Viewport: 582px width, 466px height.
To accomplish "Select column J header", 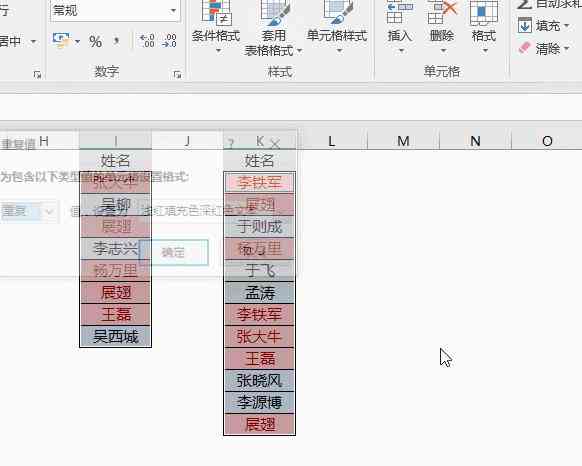I will point(187,140).
